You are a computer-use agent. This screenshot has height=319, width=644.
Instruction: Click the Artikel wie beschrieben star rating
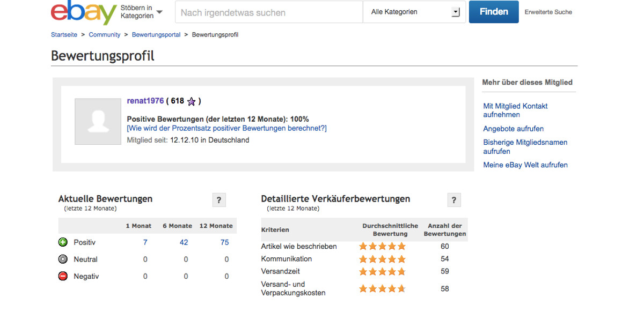(x=382, y=247)
